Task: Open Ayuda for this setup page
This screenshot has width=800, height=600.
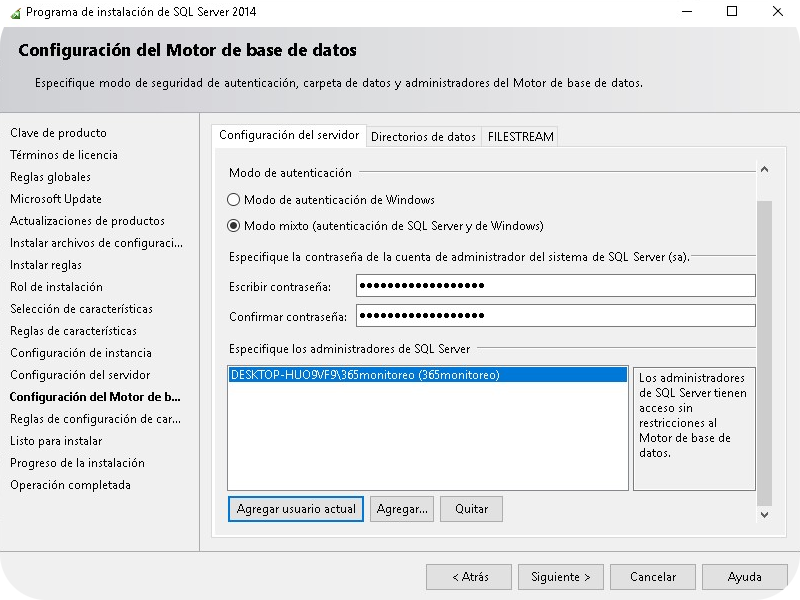Action: click(744, 576)
